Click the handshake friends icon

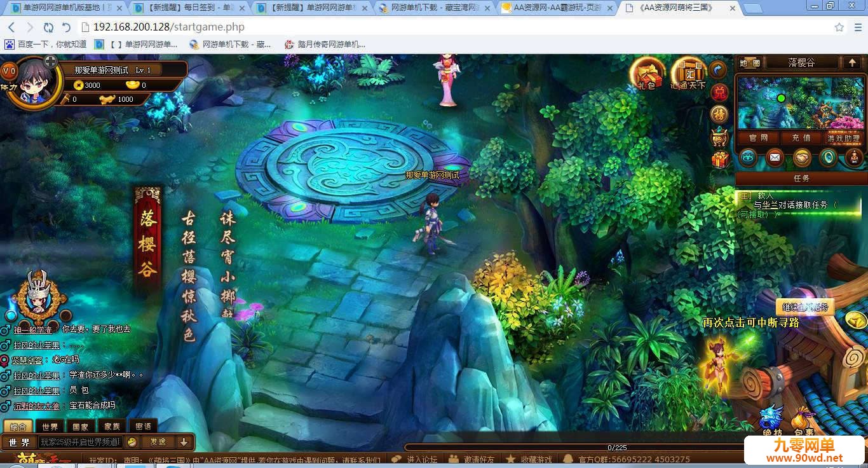point(802,157)
